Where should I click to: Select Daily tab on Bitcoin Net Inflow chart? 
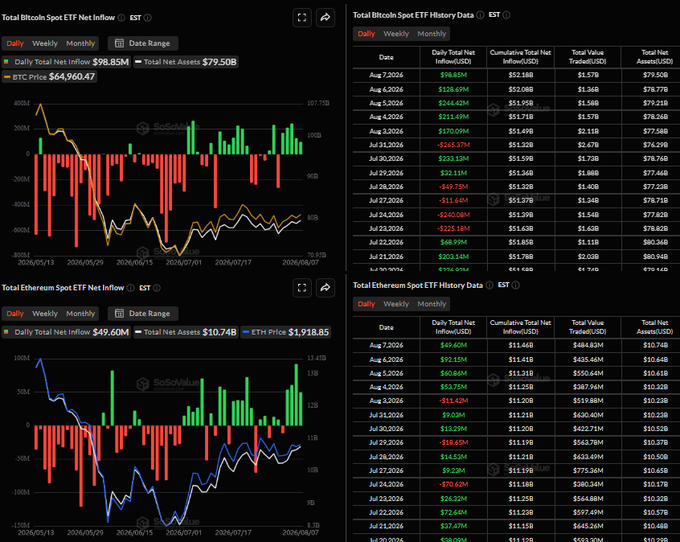(15, 43)
